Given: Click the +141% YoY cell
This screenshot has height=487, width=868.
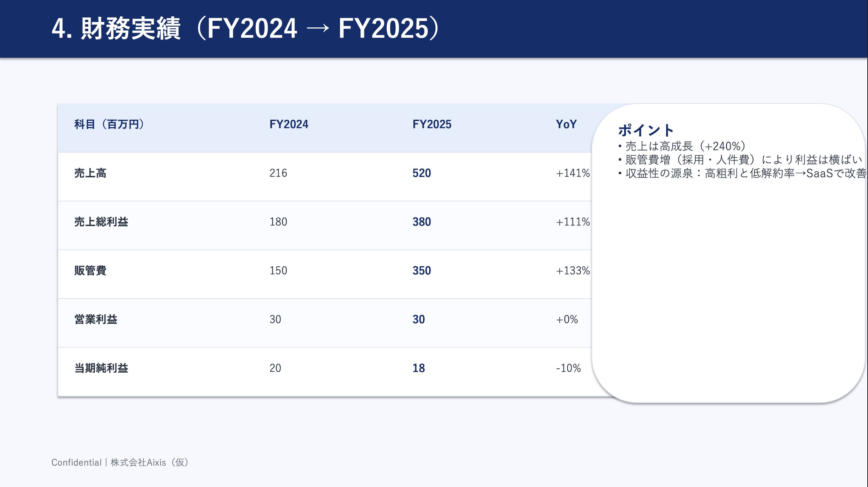Looking at the screenshot, I should tap(572, 173).
